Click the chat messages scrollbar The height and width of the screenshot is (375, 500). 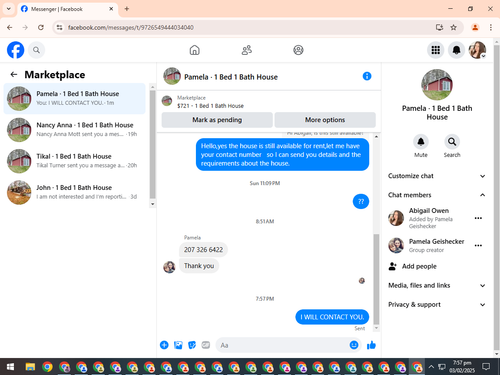pos(376,279)
